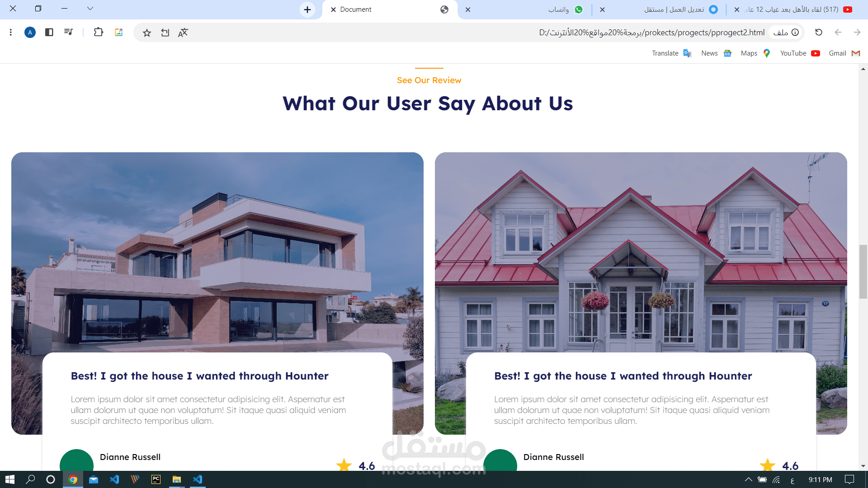868x488 pixels.
Task: Click the profile avatar A
Action: (x=30, y=32)
